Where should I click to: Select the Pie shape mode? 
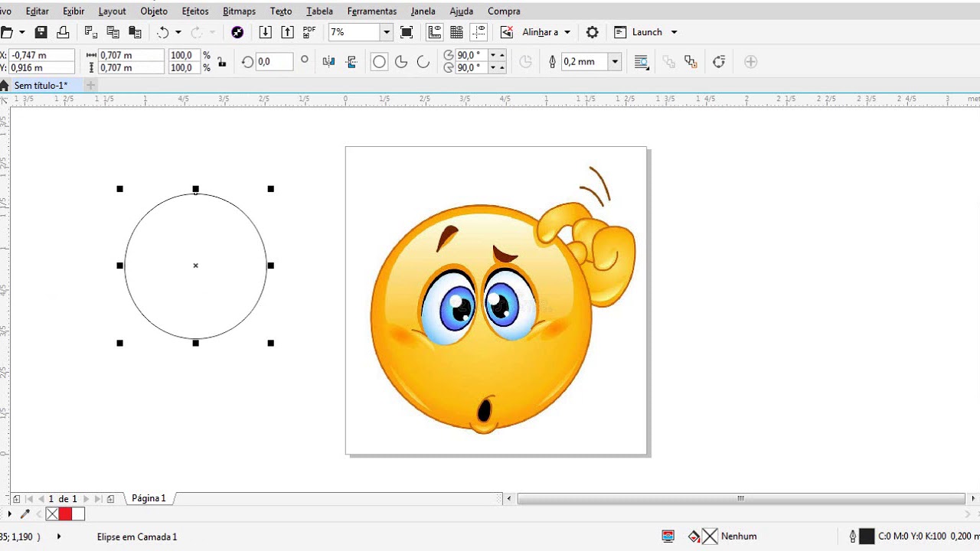401,62
